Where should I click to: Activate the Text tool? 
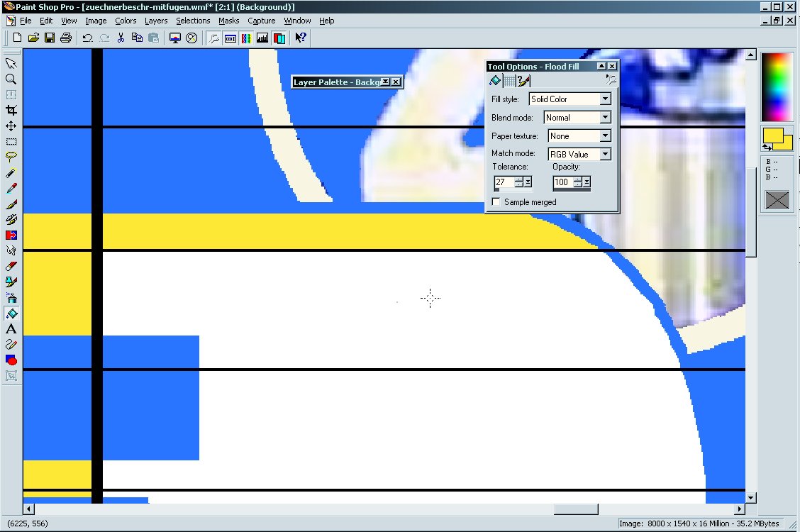11,329
